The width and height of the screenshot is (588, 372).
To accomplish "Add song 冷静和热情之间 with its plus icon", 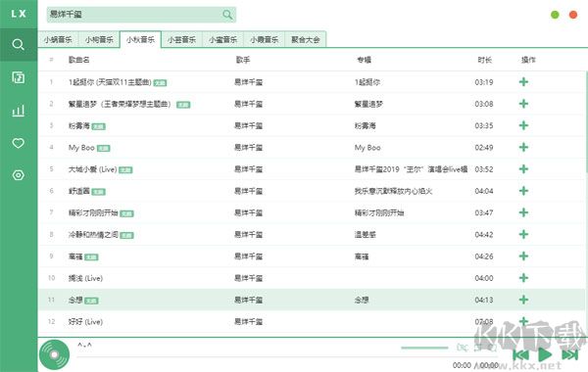I will (x=523, y=234).
